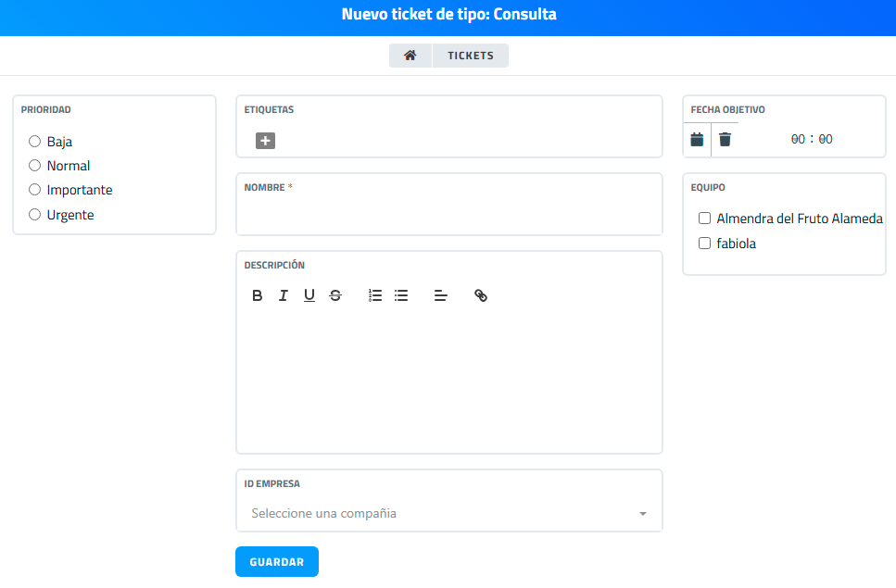Choose Importante priority

pyautogui.click(x=35, y=190)
